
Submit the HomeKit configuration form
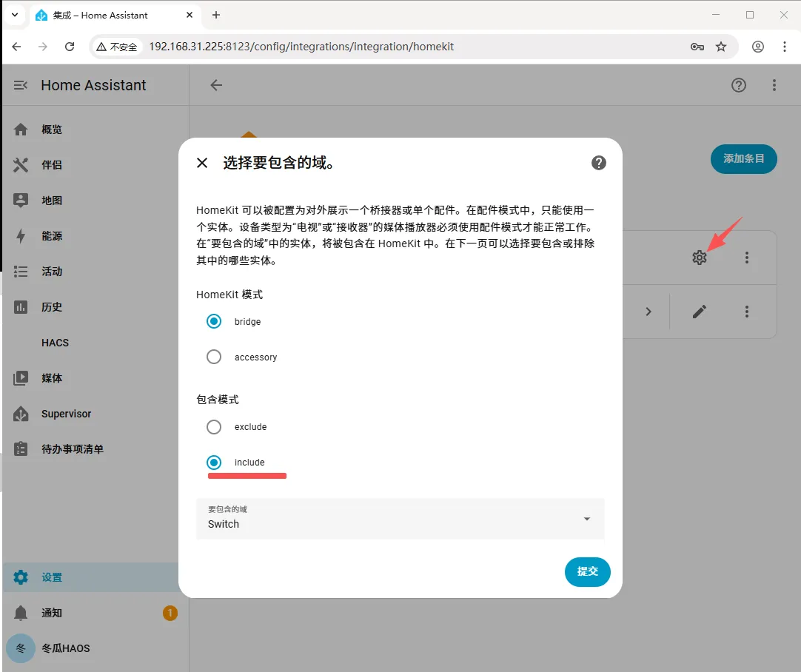click(588, 571)
